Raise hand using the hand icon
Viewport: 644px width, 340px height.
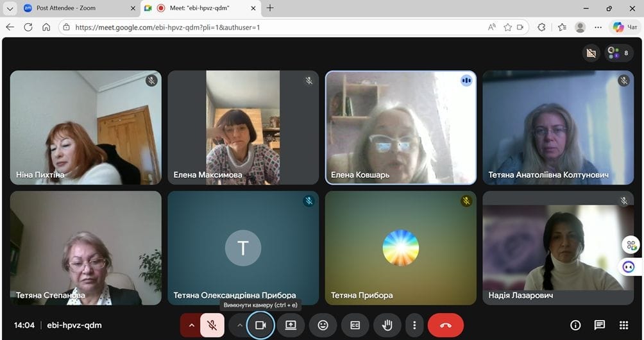point(387,325)
